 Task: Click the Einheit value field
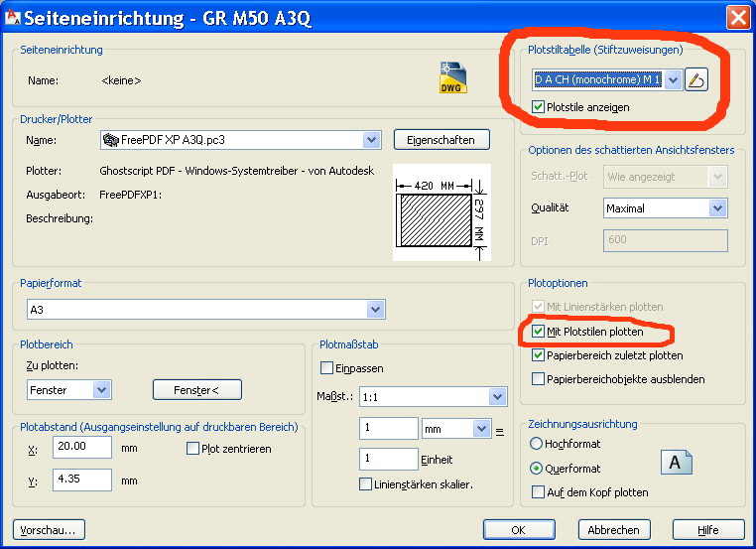[x=389, y=459]
